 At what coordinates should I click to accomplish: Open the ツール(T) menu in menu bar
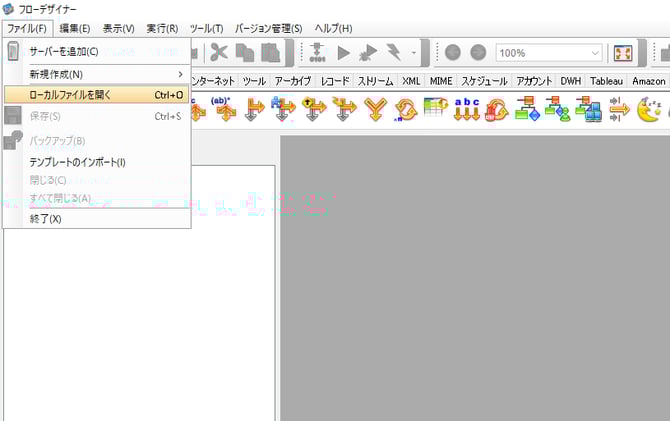click(206, 28)
